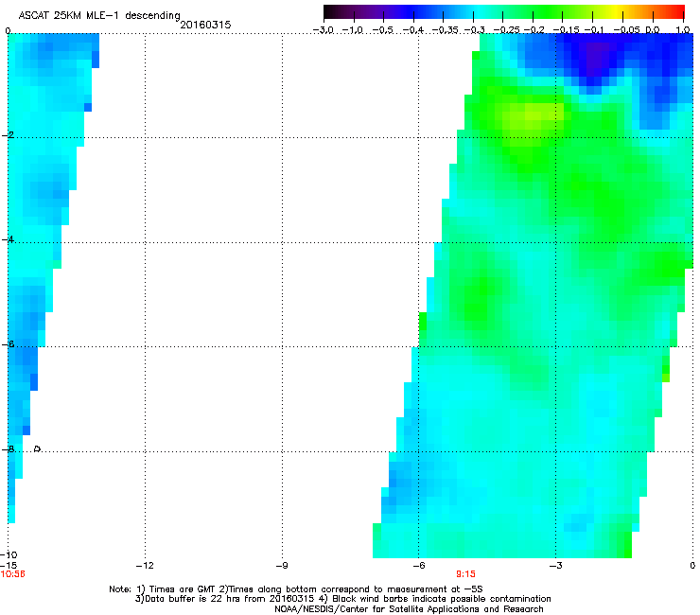Click latitude label -2 on left axis
The height and width of the screenshot is (615, 700).
[x=8, y=135]
